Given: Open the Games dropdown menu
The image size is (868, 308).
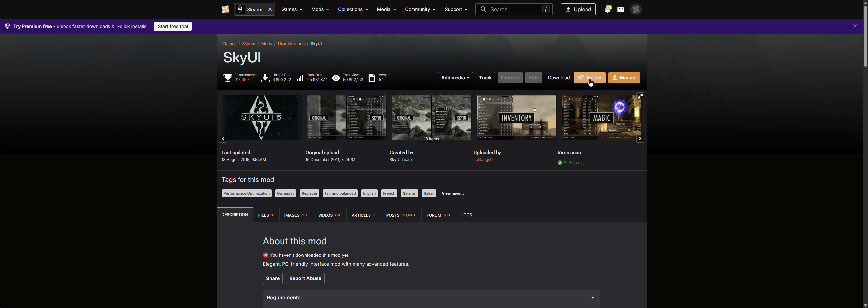Looking at the screenshot, I should point(292,10).
